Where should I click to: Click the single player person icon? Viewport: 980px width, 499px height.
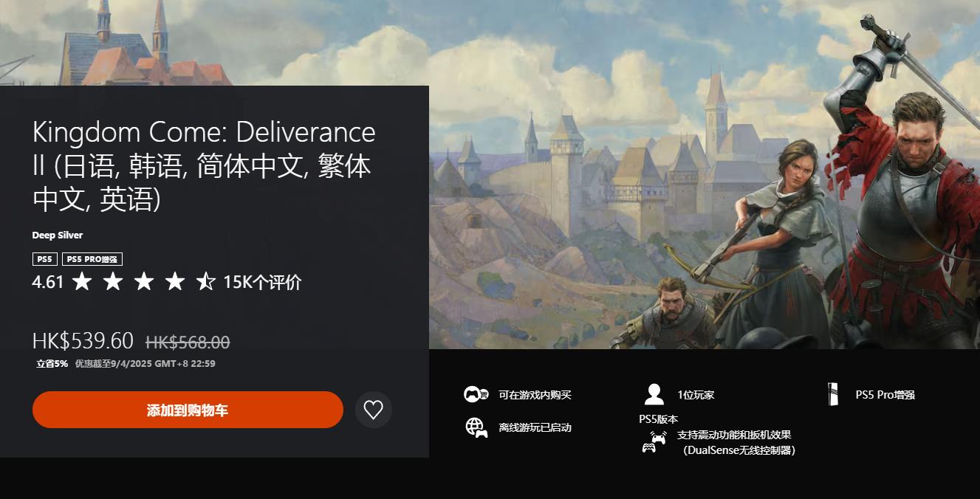tap(654, 394)
